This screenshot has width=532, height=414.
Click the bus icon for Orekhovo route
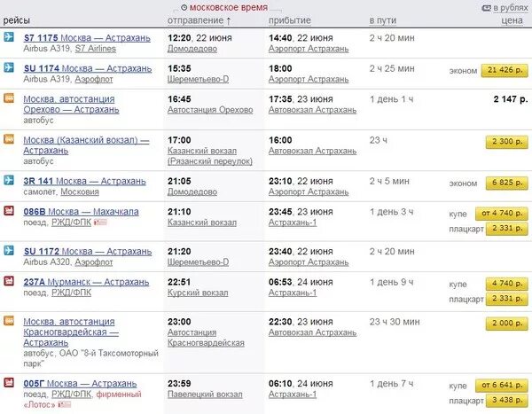(x=9, y=98)
